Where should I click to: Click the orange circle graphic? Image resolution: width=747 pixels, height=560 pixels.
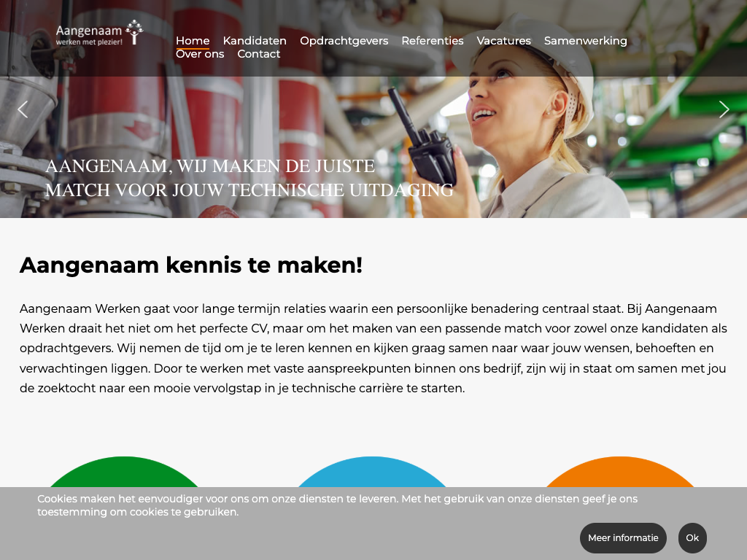[x=620, y=472]
